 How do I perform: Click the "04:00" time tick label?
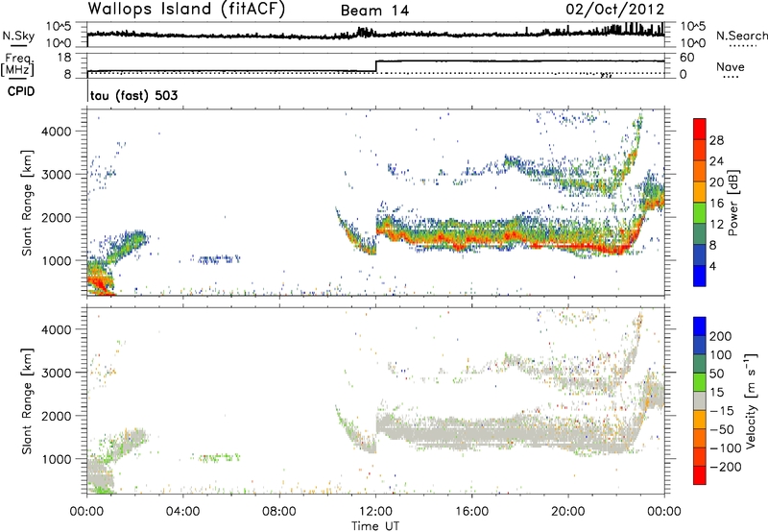(x=182, y=512)
